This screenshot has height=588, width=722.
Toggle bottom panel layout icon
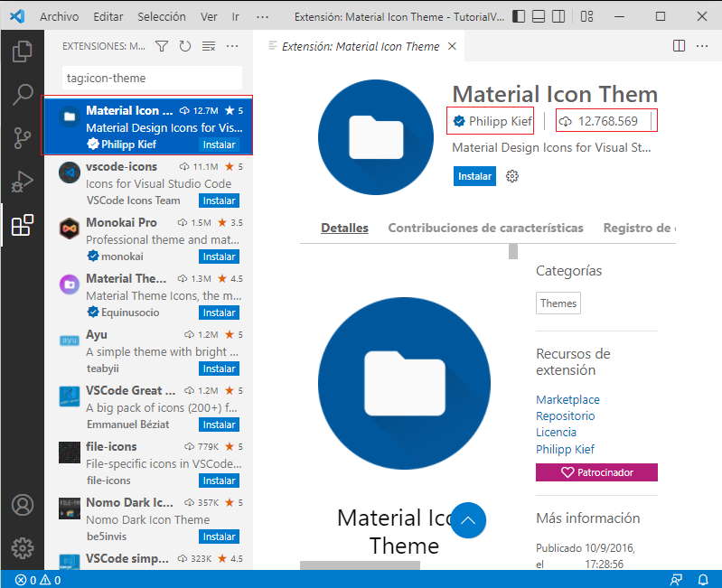539,16
